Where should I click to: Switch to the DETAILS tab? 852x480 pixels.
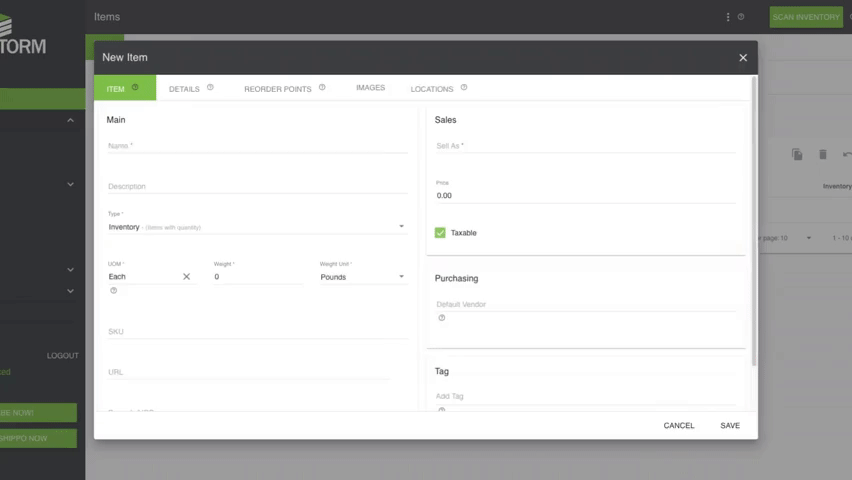[184, 89]
